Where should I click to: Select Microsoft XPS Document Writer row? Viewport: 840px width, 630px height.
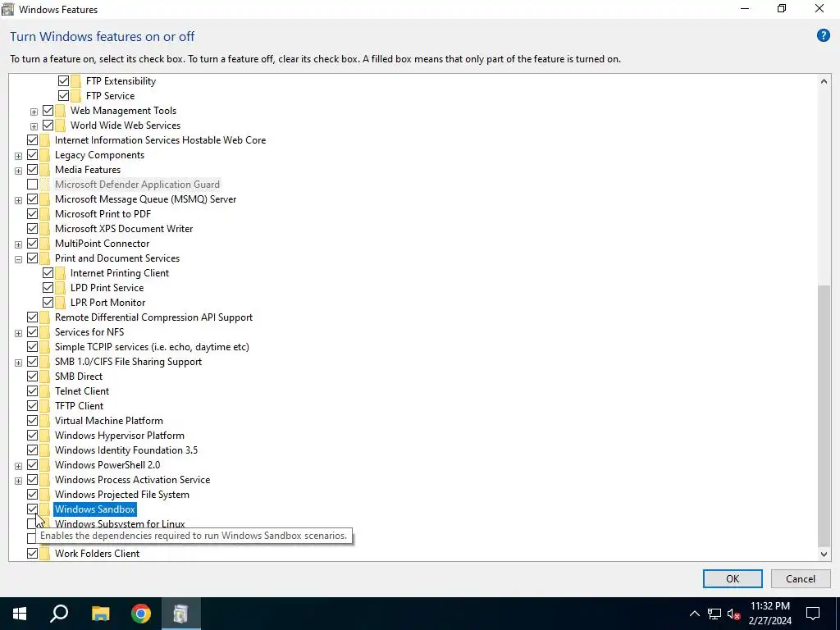124,229
